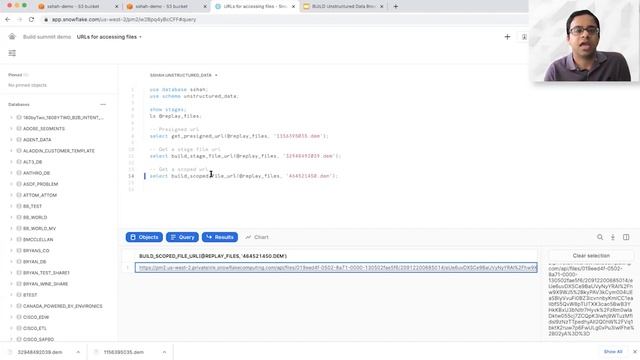Toggle the Objects button
Viewport: 640px width, 360px height.
pyautogui.click(x=144, y=237)
